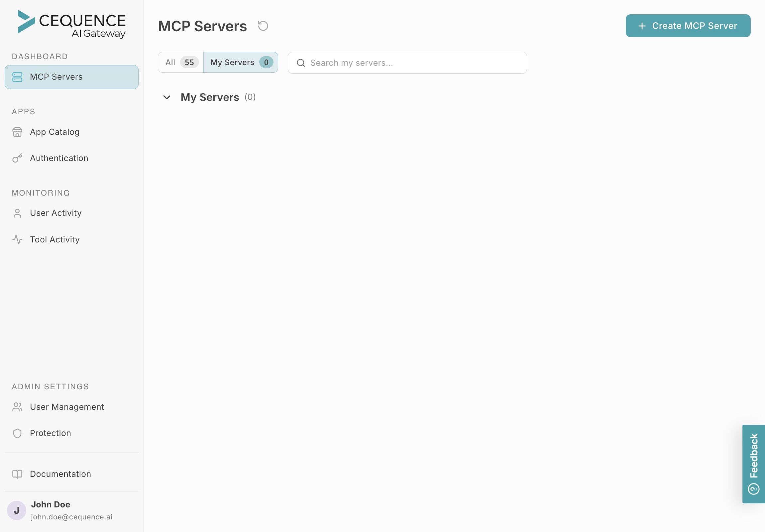Viewport: 765px width, 532px height.
Task: Click the Cequence AI Gateway logo
Action: pyautogui.click(x=72, y=24)
